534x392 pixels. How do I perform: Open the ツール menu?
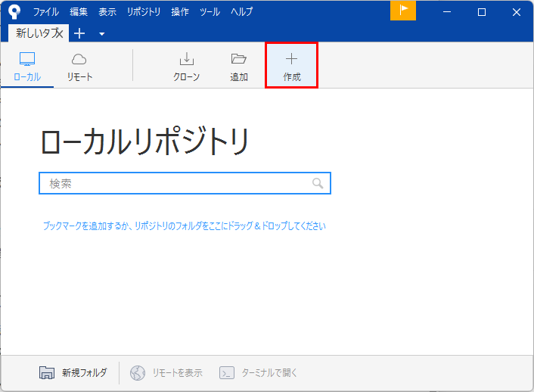coord(210,12)
